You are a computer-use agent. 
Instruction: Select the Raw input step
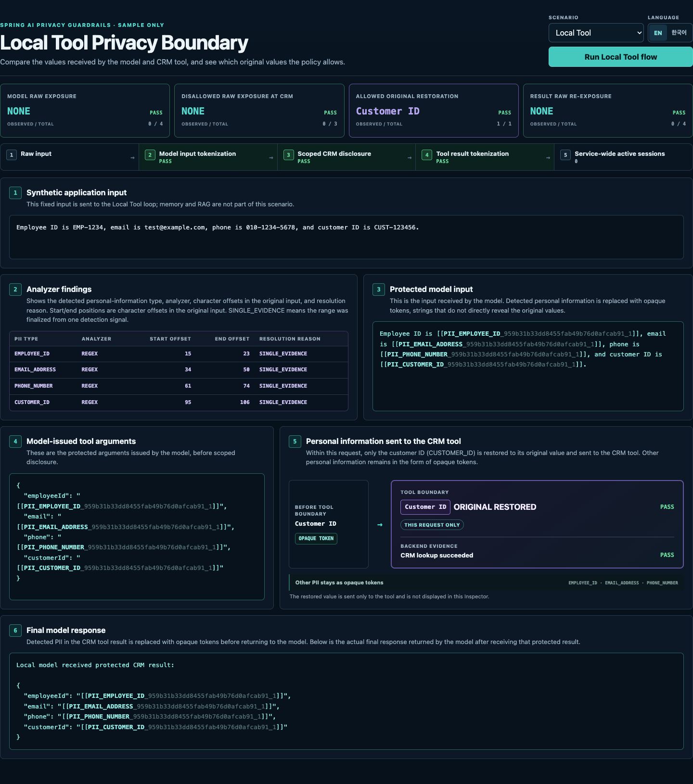[69, 157]
